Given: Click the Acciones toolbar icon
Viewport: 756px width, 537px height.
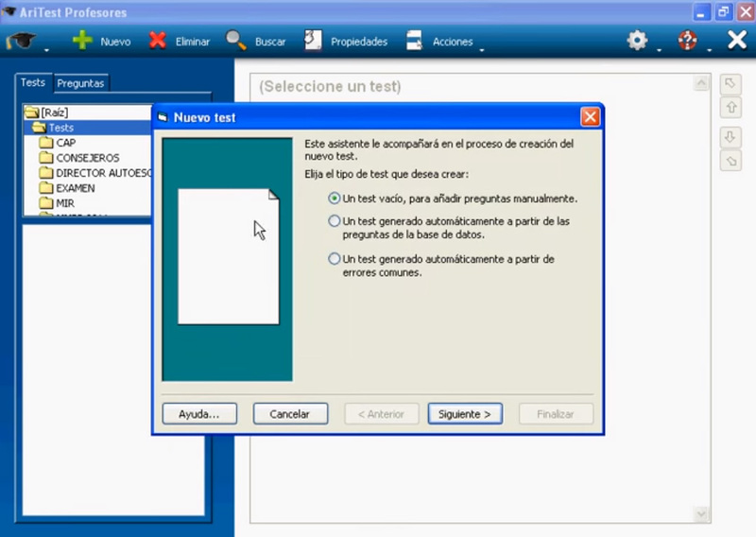Looking at the screenshot, I should tap(414, 41).
